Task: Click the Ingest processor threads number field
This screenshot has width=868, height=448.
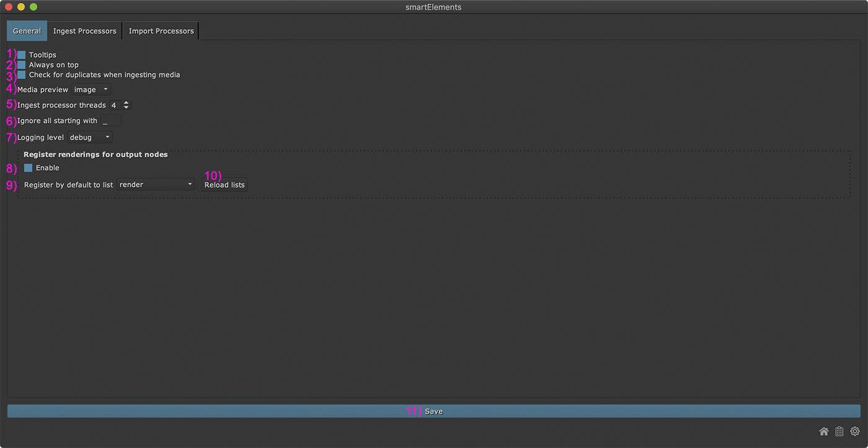Action: click(115, 105)
